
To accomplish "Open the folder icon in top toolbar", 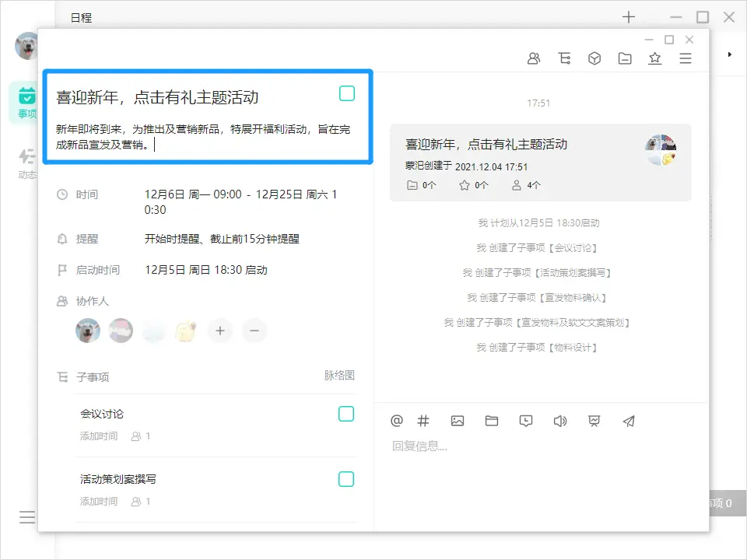I will 625,58.
